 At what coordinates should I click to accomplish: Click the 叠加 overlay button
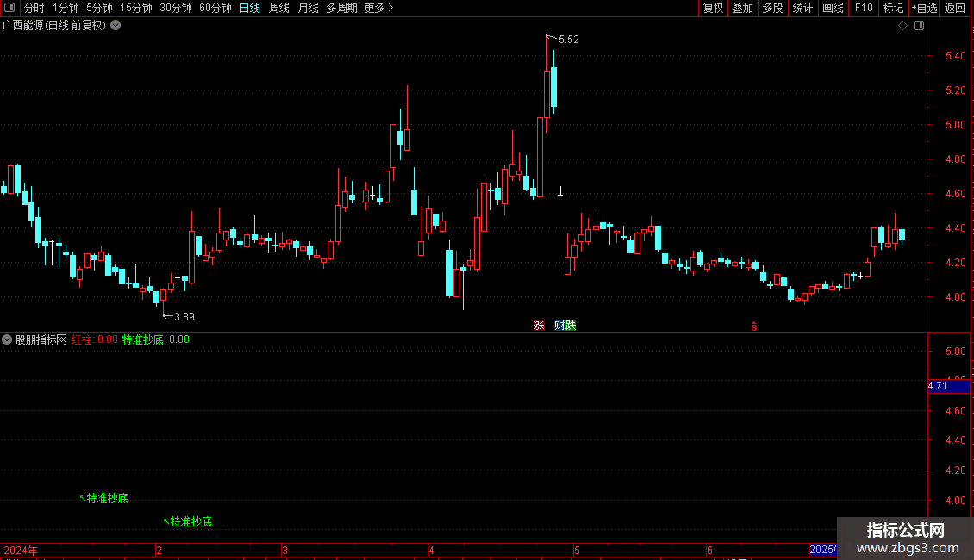[743, 8]
